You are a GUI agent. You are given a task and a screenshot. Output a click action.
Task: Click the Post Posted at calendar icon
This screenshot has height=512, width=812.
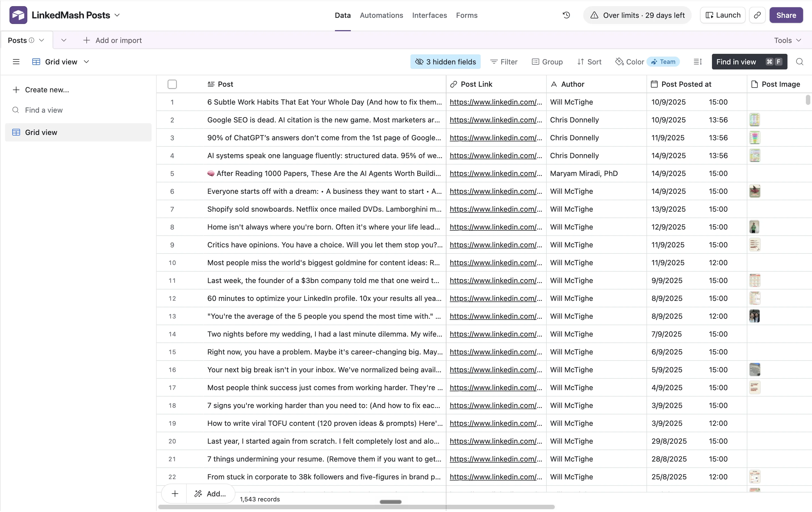pos(654,84)
